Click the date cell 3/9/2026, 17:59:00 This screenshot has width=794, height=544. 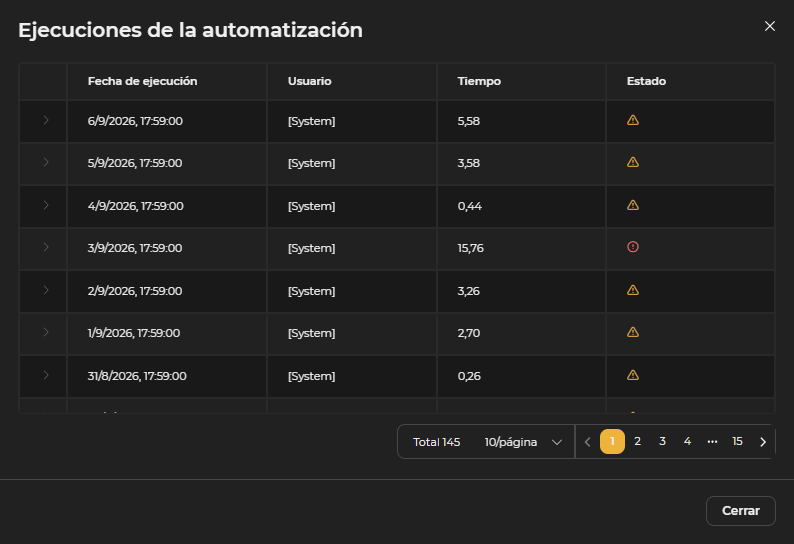[135, 248]
